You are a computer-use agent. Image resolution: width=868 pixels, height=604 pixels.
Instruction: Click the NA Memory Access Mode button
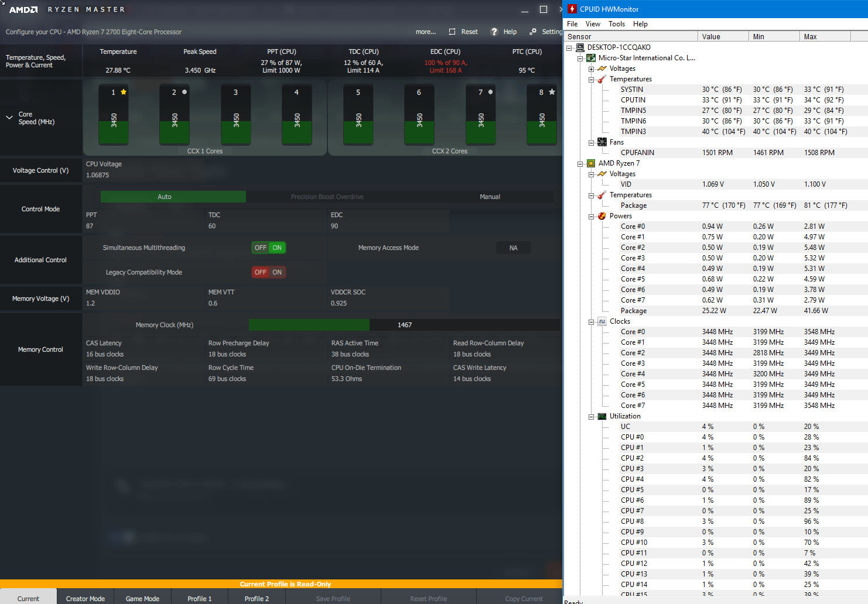(x=513, y=248)
